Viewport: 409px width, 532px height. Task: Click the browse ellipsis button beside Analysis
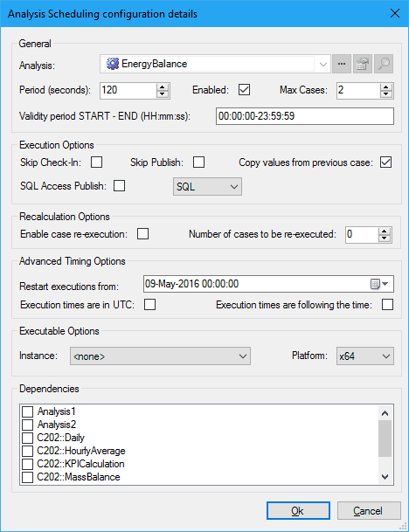[342, 64]
